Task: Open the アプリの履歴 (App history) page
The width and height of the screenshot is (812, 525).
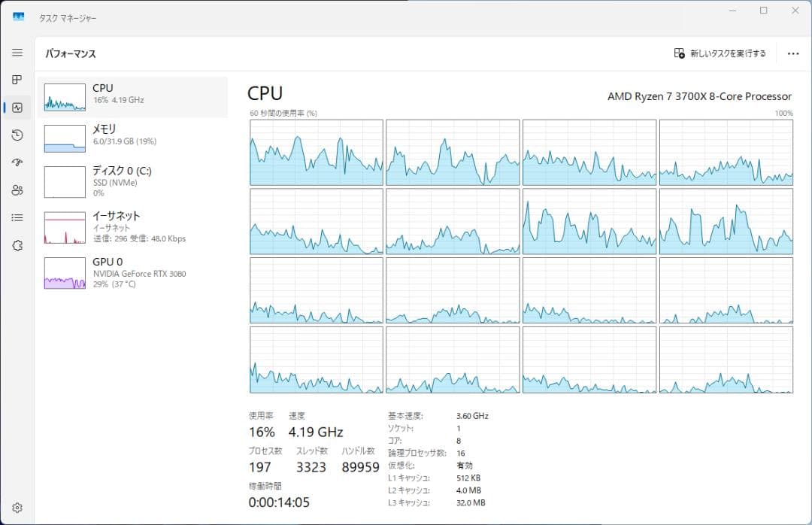Action: pos(17,135)
